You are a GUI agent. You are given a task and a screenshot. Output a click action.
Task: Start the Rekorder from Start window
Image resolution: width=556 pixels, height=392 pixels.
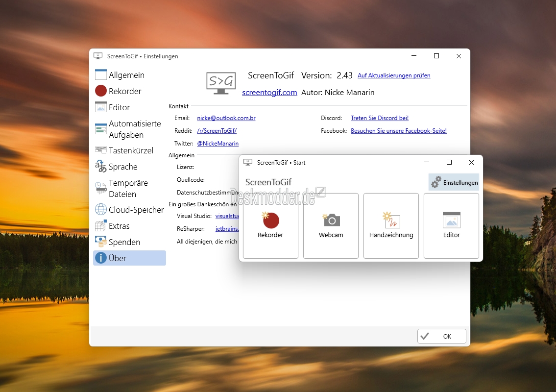pyautogui.click(x=270, y=225)
